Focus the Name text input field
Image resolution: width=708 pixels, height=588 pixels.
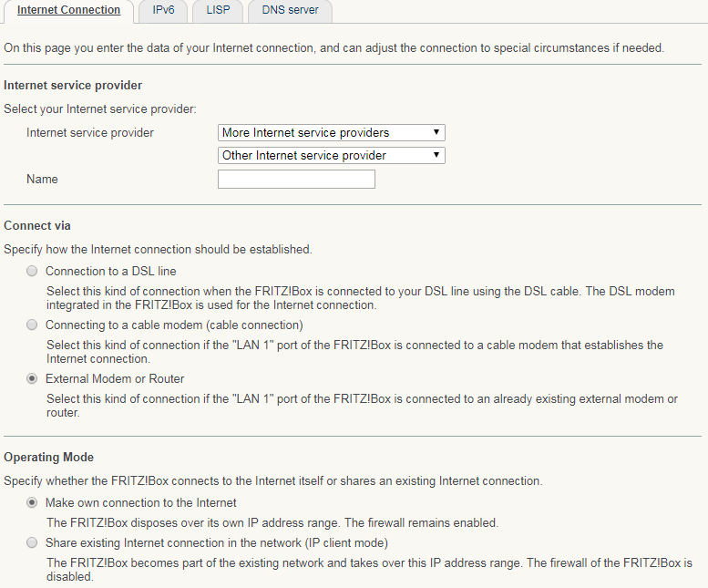tap(296, 180)
